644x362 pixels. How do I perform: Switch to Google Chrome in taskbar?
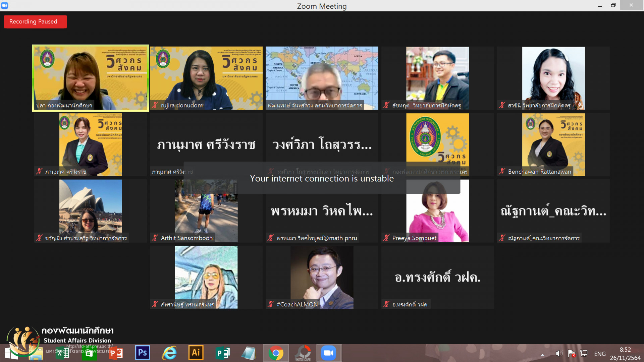[276, 353]
